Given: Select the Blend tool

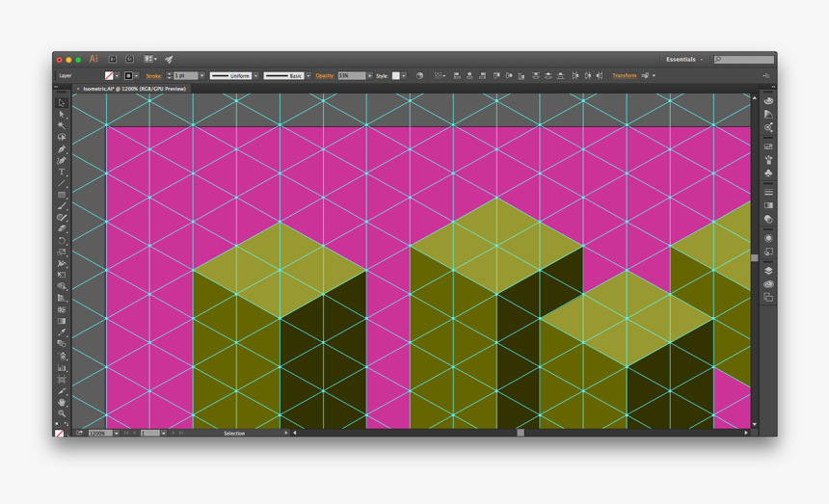Looking at the screenshot, I should (x=62, y=344).
